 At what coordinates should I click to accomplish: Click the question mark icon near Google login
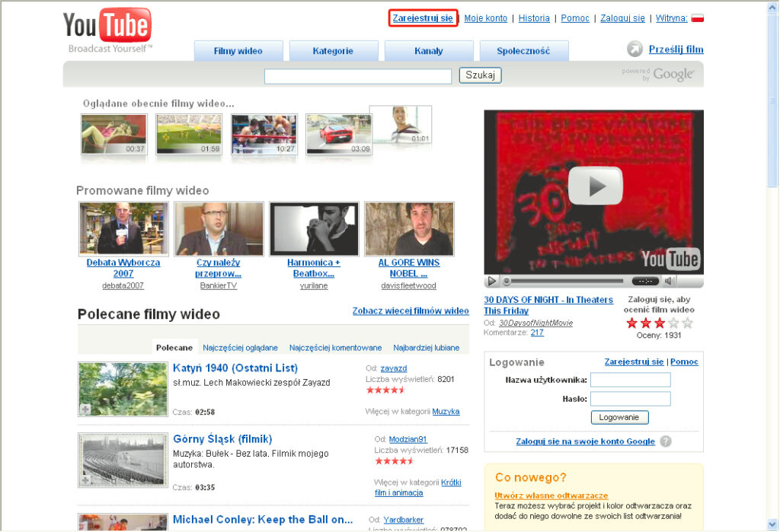(666, 441)
